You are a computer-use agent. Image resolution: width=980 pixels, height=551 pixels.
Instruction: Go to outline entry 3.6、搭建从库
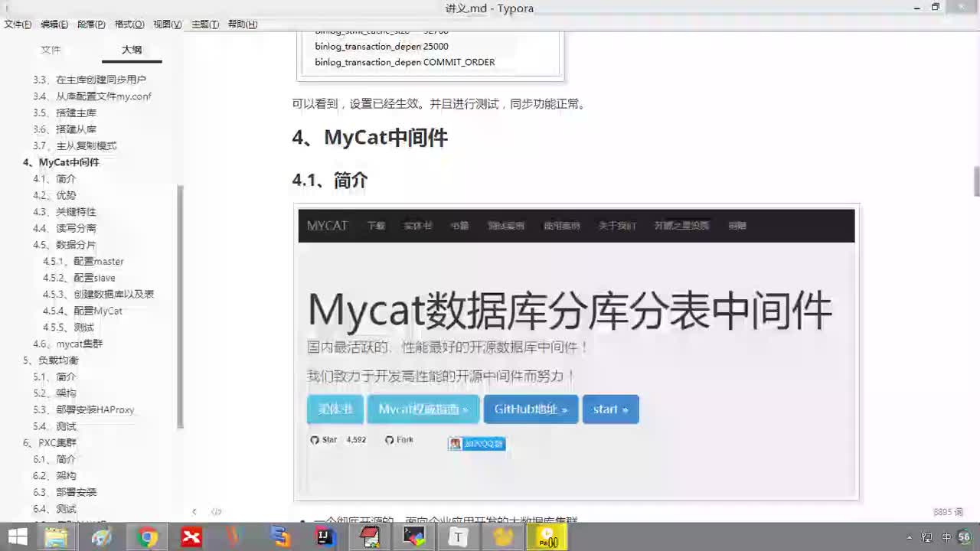coord(64,129)
